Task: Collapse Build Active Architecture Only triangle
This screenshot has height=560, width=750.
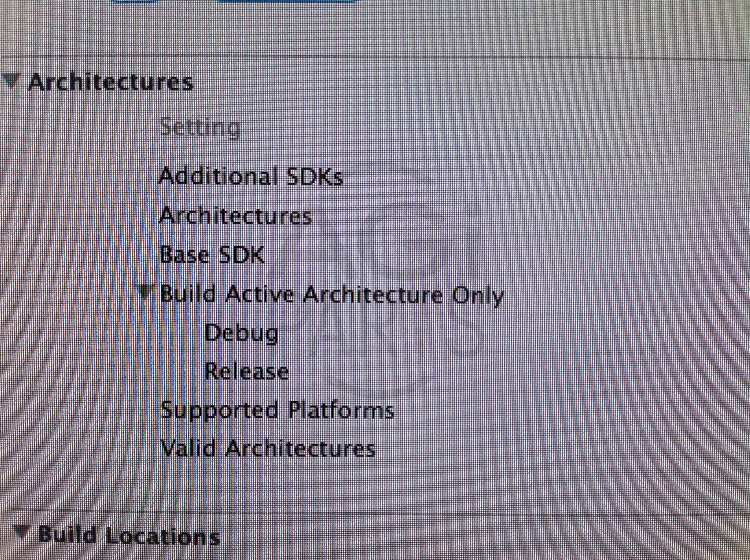Action: pyautogui.click(x=147, y=292)
